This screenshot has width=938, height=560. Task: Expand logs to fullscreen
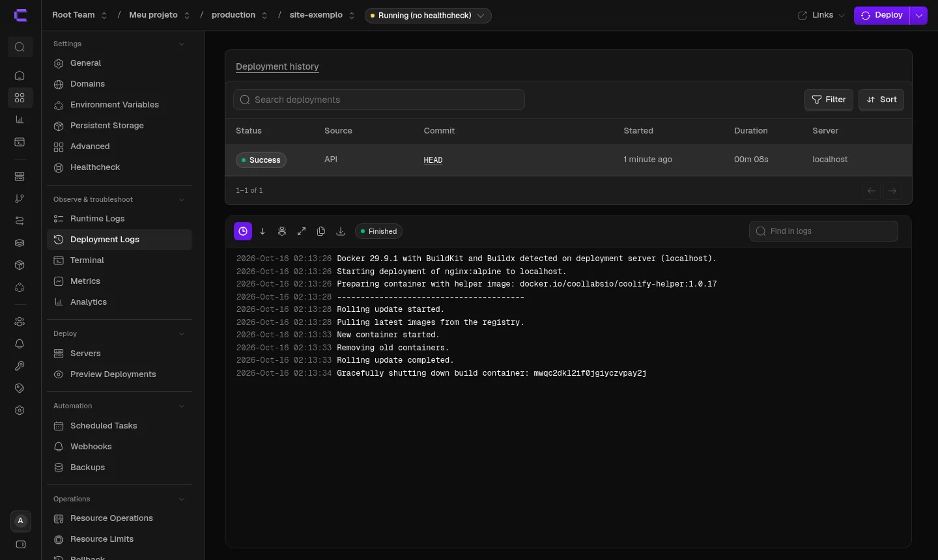302,231
